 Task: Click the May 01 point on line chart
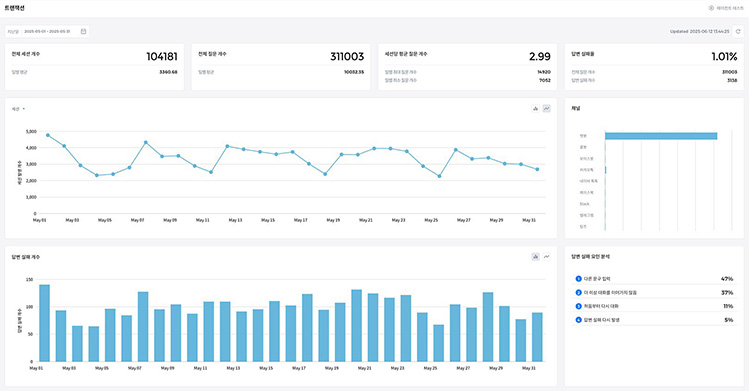coord(48,136)
